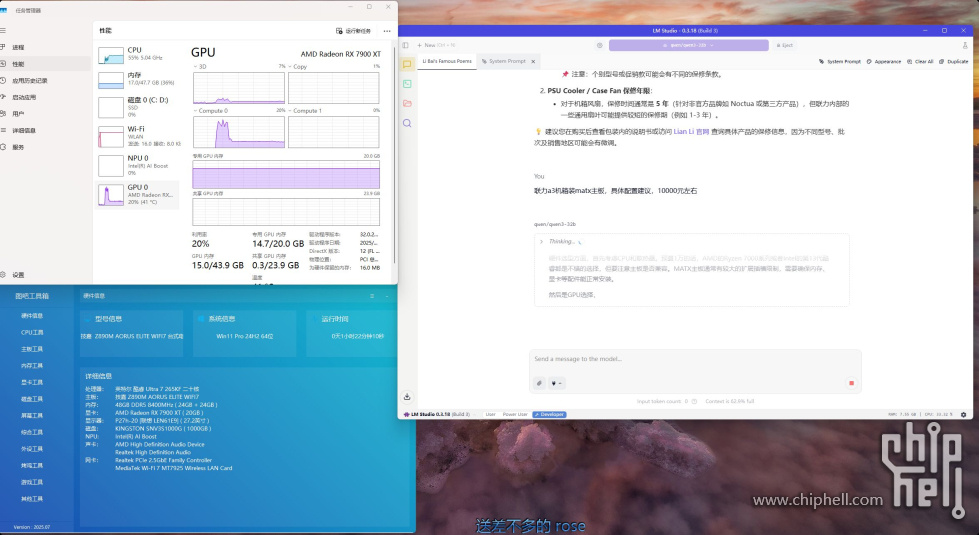Open Discover search icon in LM Studio sidebar
The image size is (979, 535).
(407, 123)
